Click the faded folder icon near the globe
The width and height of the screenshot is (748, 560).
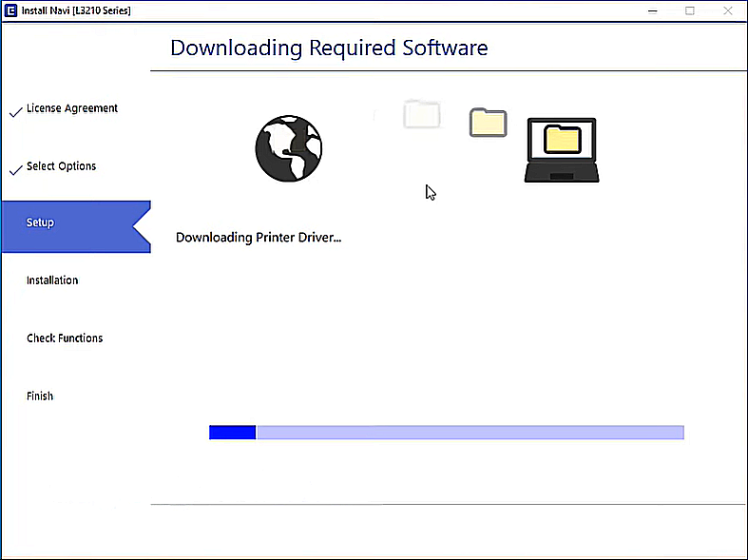422,114
